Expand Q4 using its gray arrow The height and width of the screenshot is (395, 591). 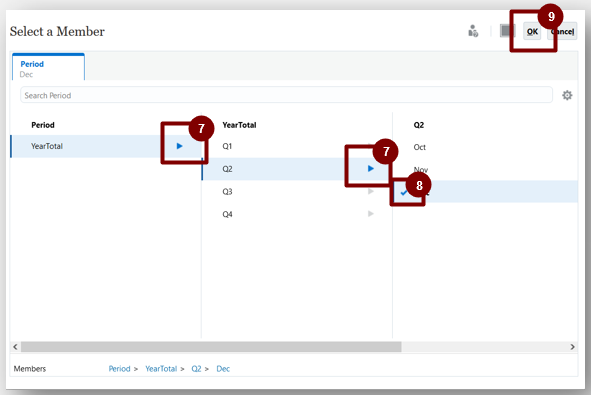(x=371, y=214)
